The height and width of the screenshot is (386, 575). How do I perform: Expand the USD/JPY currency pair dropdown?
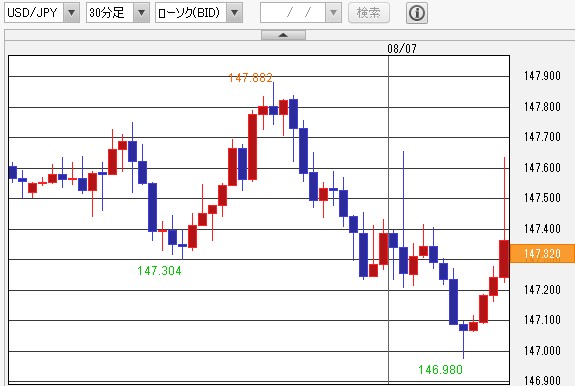(x=72, y=13)
